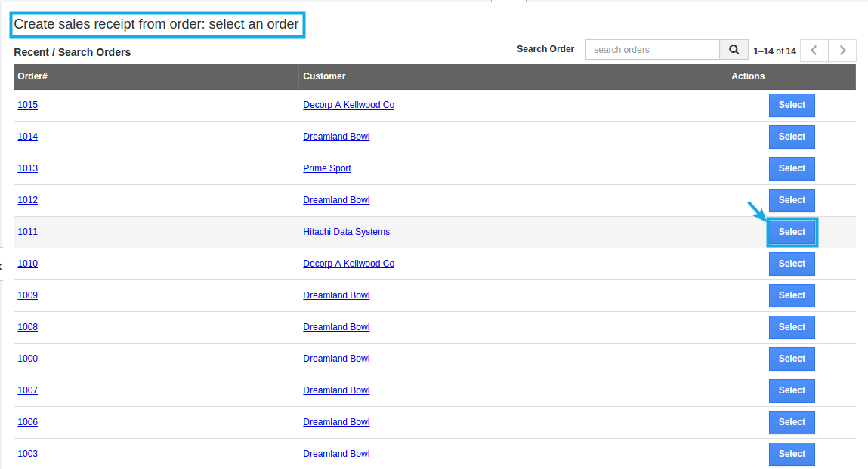The width and height of the screenshot is (868, 469).
Task: Click the search orders input field
Action: coord(652,50)
